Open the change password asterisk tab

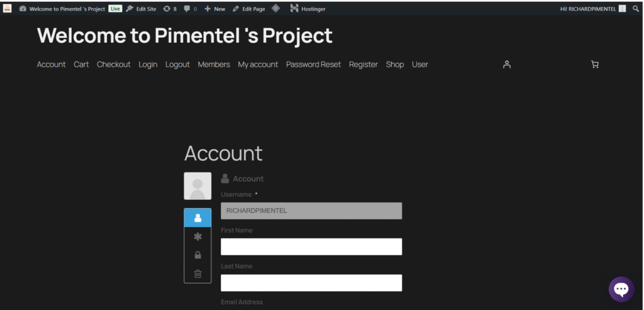click(197, 236)
